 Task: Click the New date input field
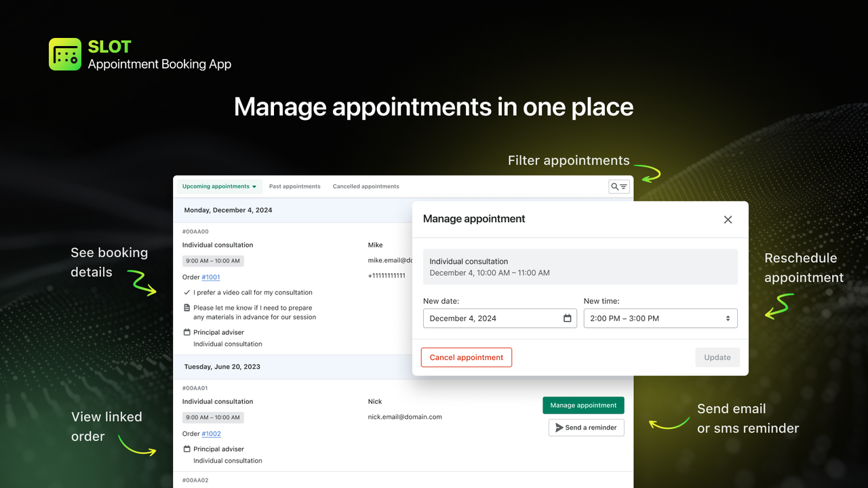pyautogui.click(x=500, y=319)
